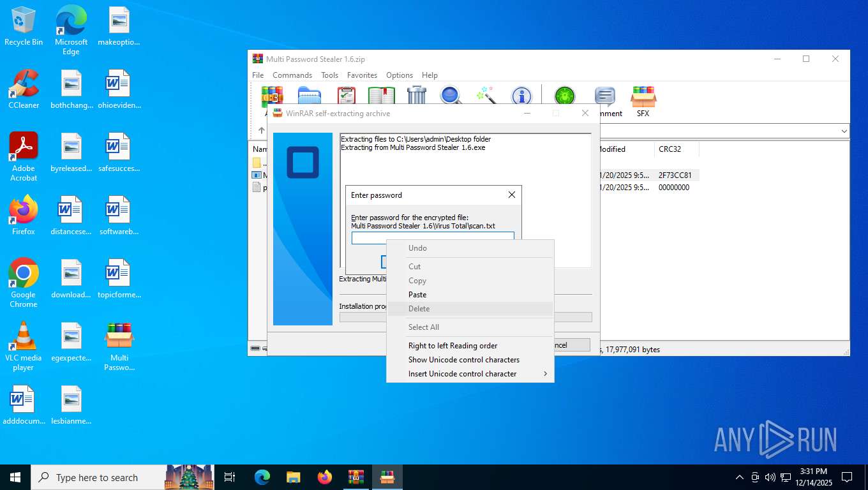Select the safesucces... Word document on desktop

119,152
